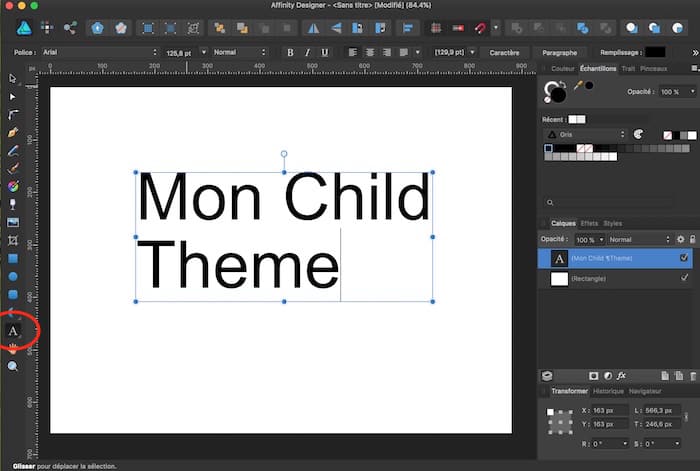Viewport: 700px width, 471px height.
Task: Select the Zoom magnifier tool
Action: click(13, 367)
